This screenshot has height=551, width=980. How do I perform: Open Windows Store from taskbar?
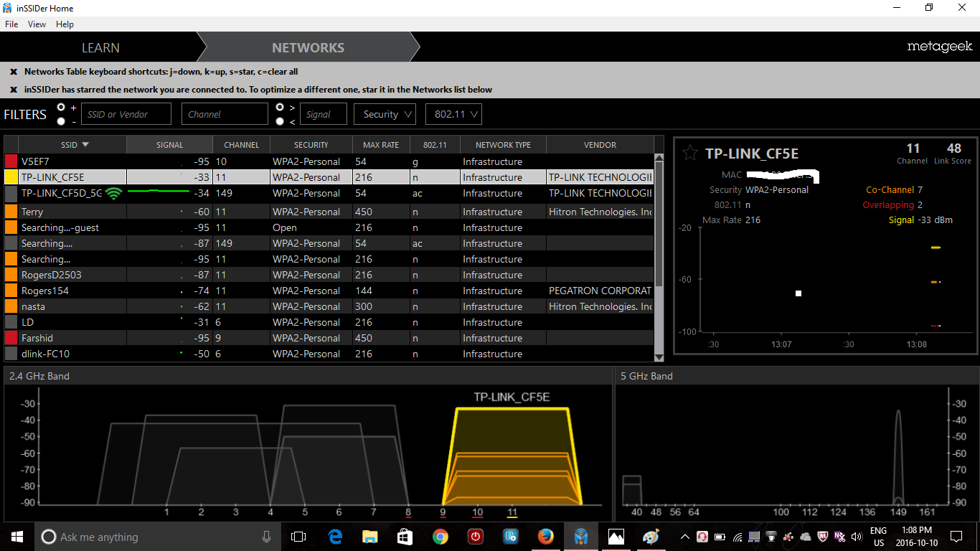(405, 537)
